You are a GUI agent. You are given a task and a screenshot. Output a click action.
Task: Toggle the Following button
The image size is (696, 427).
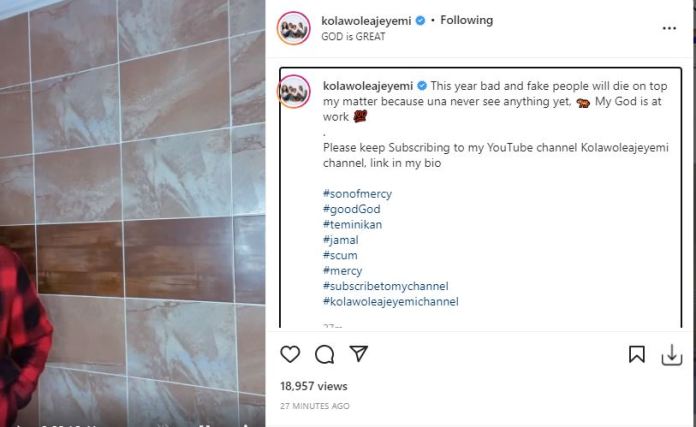tap(467, 20)
